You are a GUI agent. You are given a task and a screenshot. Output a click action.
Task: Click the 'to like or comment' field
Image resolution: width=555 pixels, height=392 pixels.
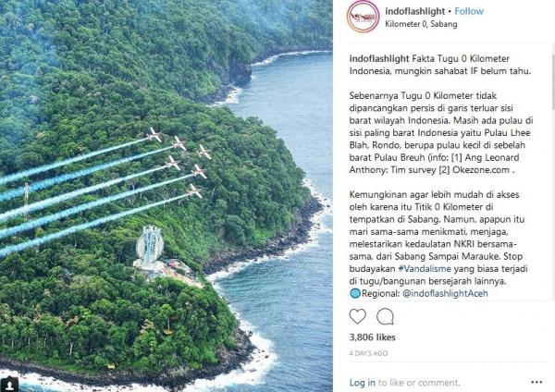coord(419,383)
